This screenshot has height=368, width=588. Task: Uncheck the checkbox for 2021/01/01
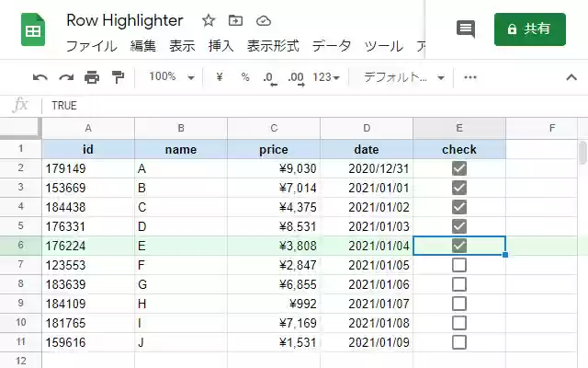click(459, 188)
